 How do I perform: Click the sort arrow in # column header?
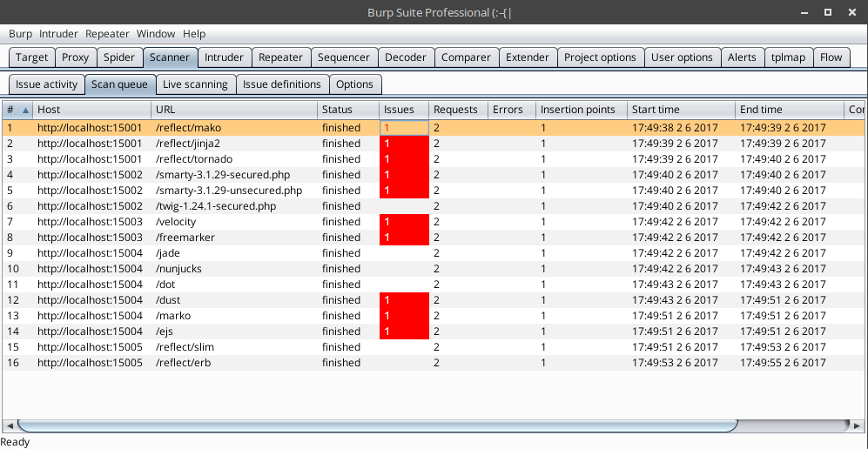[x=25, y=110]
